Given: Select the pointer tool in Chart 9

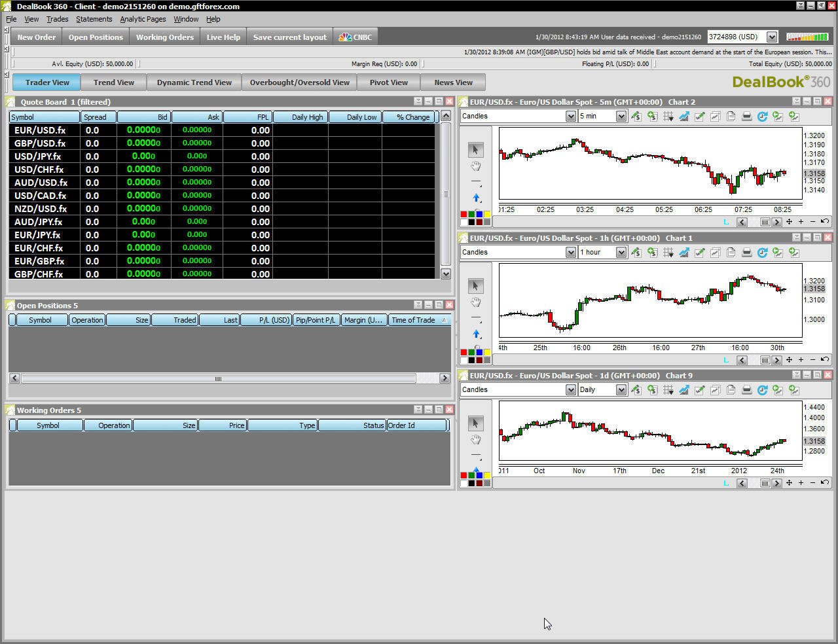Looking at the screenshot, I should click(x=476, y=423).
